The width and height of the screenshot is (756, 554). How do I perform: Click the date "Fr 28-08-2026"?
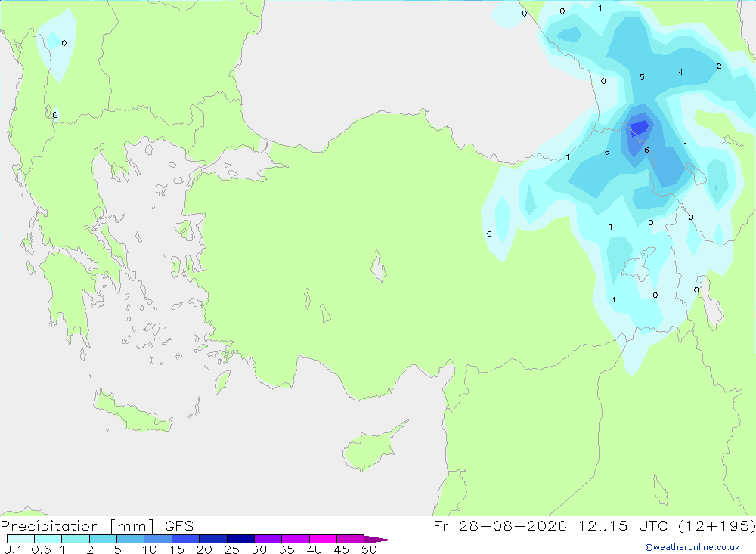500,525
